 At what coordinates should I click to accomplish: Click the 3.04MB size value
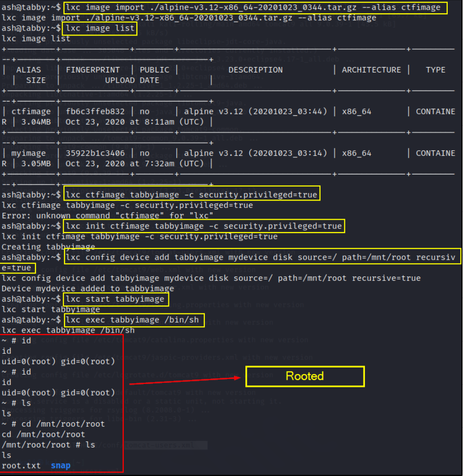click(x=36, y=122)
